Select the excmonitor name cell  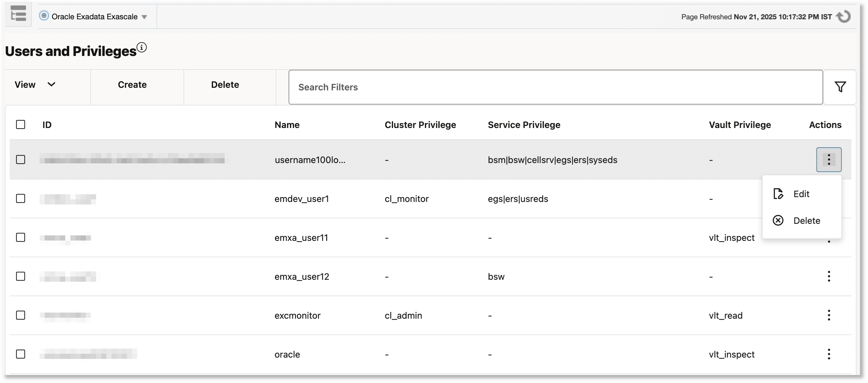pyautogui.click(x=298, y=315)
